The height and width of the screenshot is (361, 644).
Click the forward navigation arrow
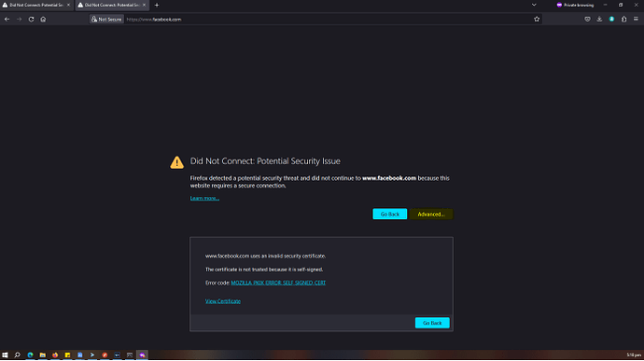(19, 20)
